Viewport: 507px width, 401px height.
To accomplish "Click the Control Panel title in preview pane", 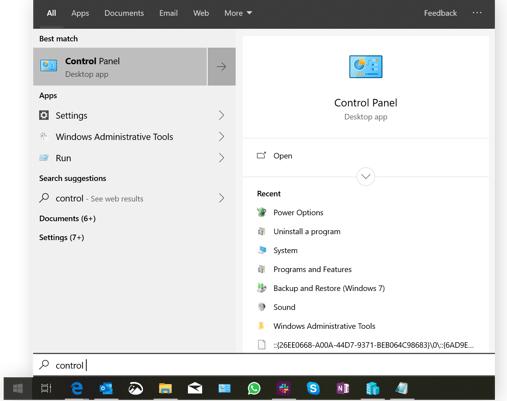I will tap(366, 103).
